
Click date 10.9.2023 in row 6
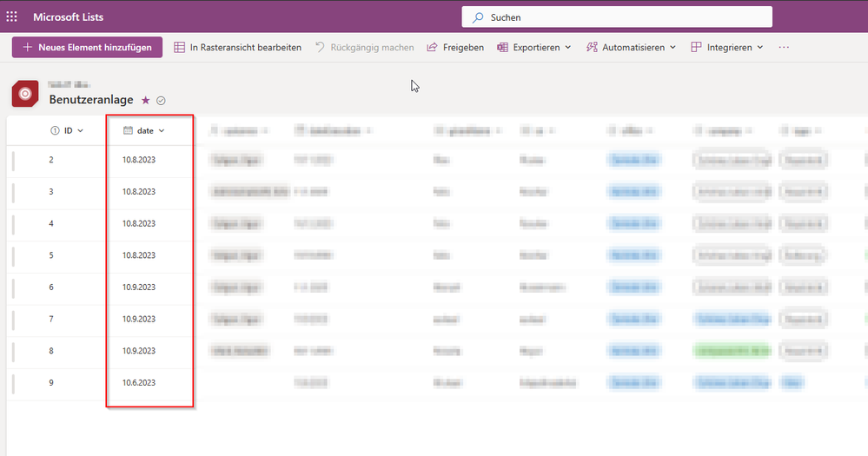[139, 287]
